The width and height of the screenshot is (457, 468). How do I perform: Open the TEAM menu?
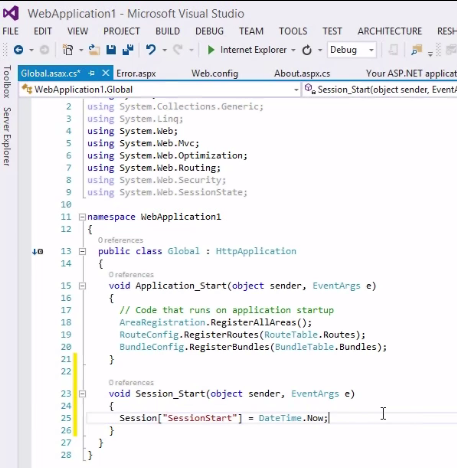pos(251,31)
